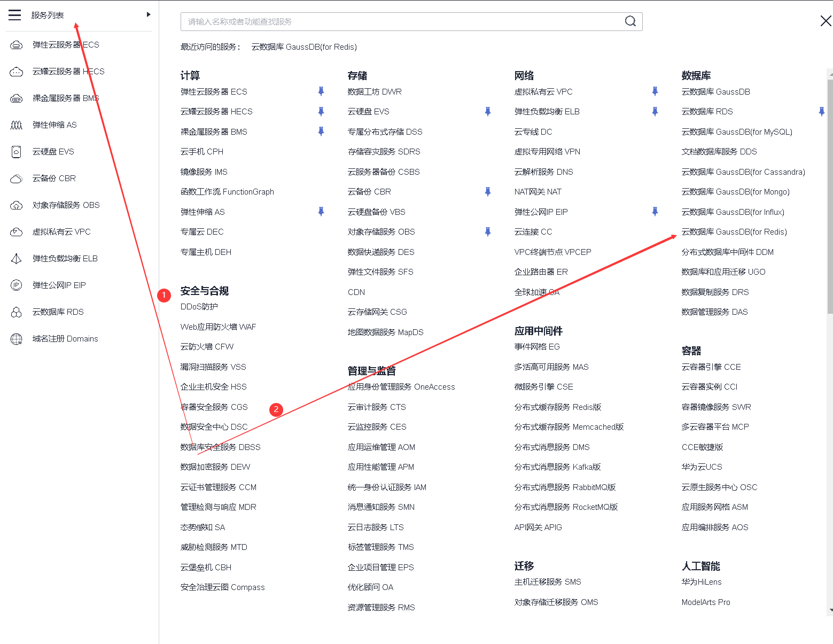Click the 云备份 CBR sidebar icon
The height and width of the screenshot is (644, 833).
click(17, 179)
